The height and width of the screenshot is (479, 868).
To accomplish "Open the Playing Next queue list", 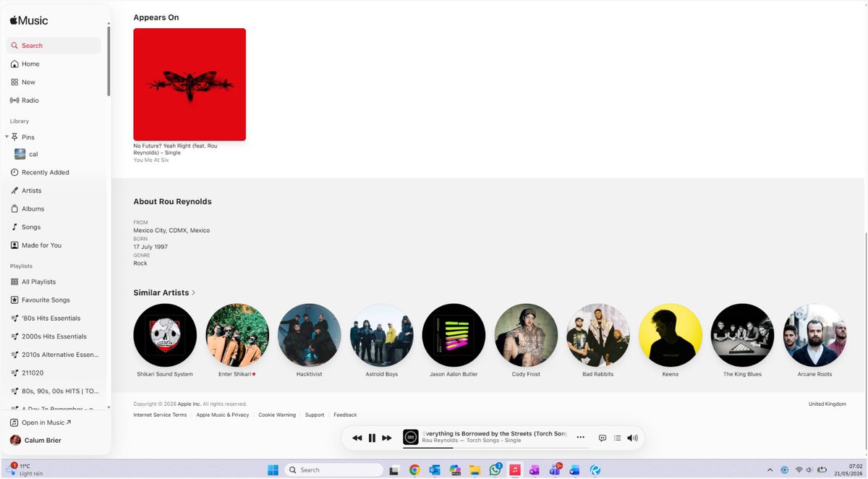I will click(x=617, y=438).
